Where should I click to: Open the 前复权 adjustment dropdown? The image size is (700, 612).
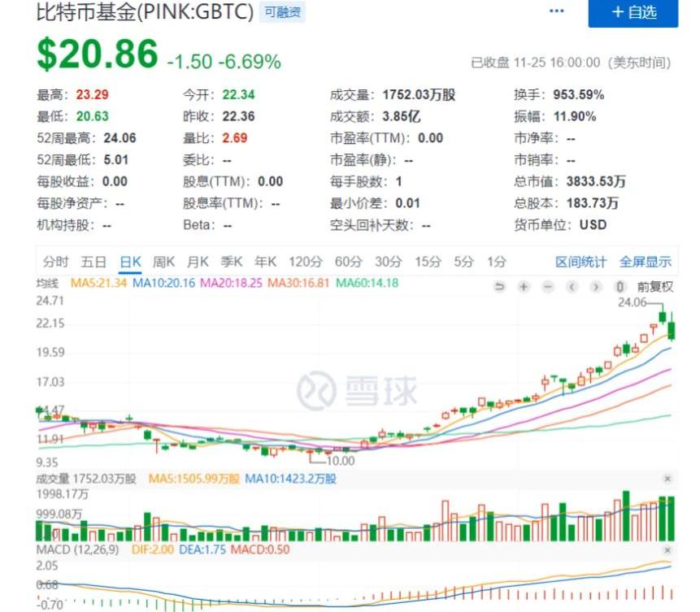655,287
